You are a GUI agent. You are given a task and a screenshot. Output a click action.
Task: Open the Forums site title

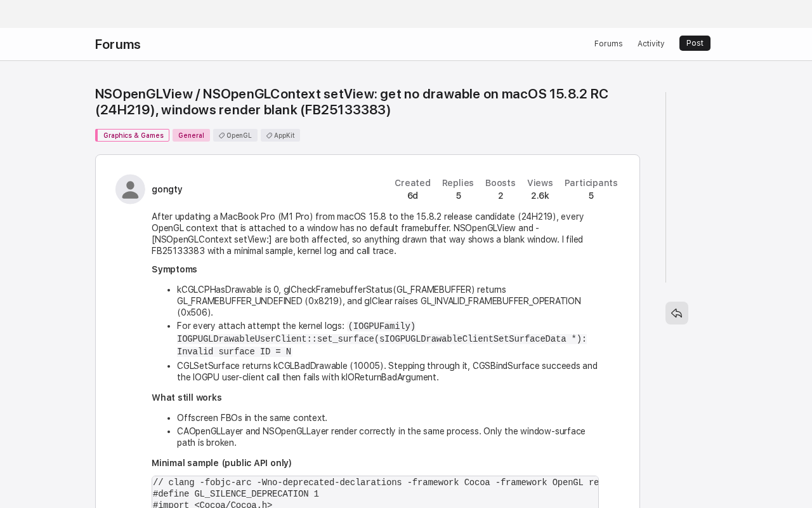coord(118,44)
